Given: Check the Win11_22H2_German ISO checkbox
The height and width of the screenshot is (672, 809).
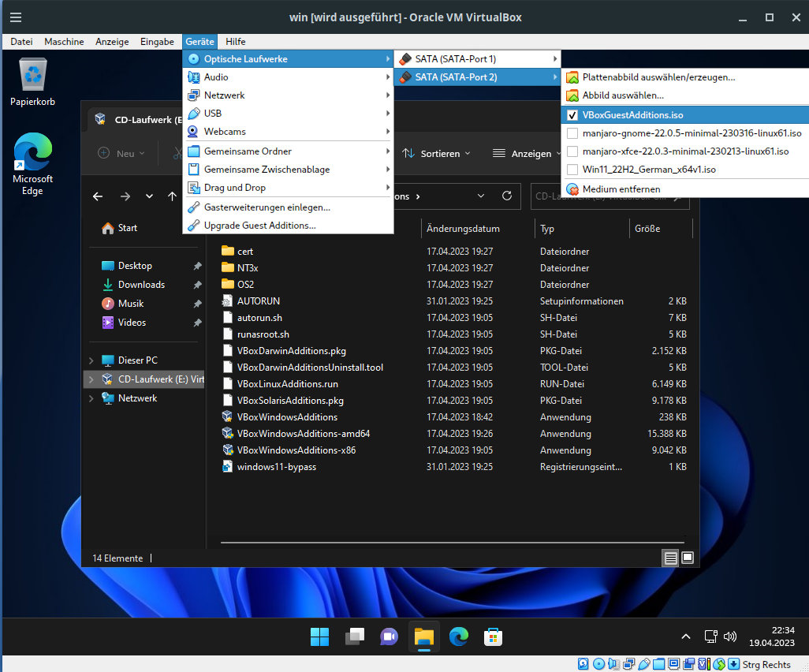Looking at the screenshot, I should tap(572, 170).
